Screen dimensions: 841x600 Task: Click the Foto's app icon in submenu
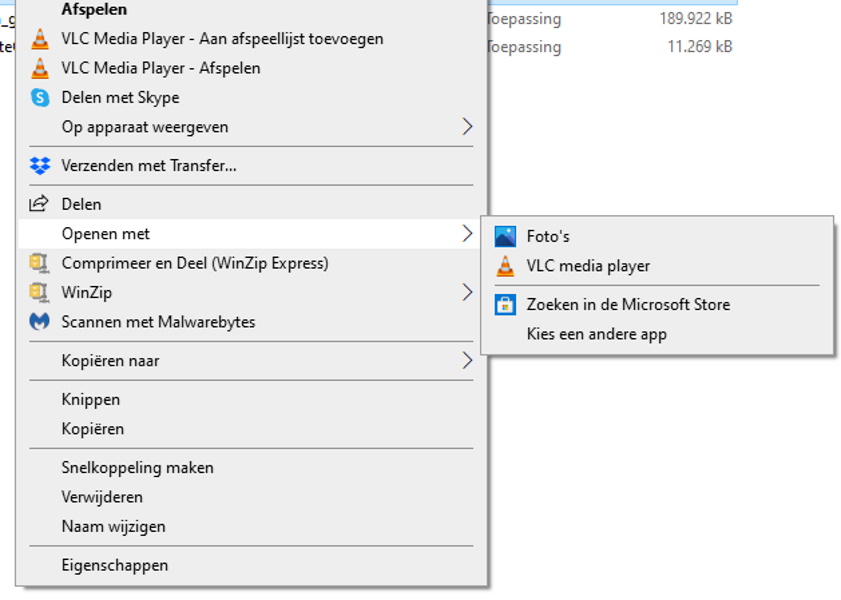[x=505, y=236]
